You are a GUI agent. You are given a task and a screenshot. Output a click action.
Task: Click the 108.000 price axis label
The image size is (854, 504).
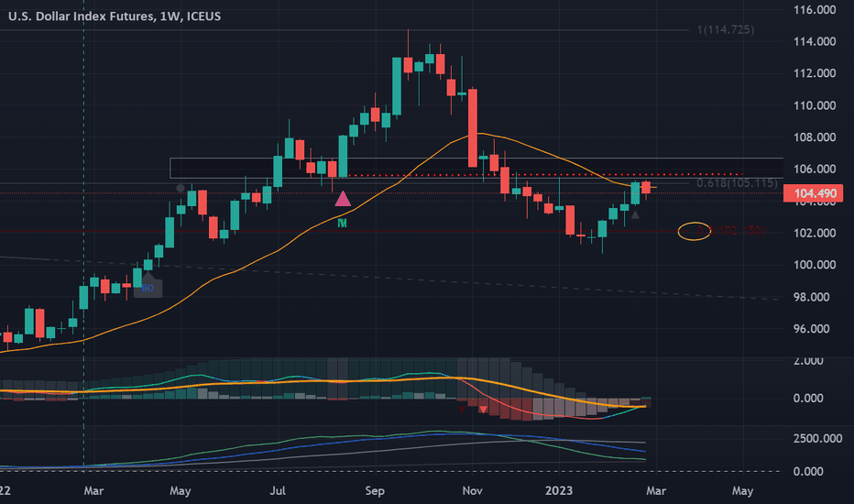tap(815, 137)
